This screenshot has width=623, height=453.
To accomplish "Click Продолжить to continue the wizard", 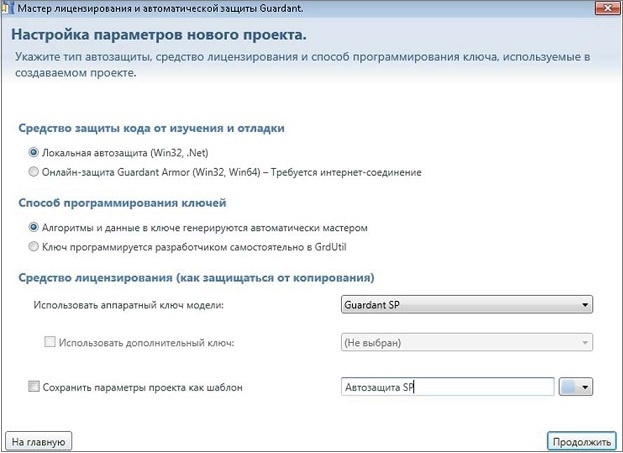I will [580, 440].
